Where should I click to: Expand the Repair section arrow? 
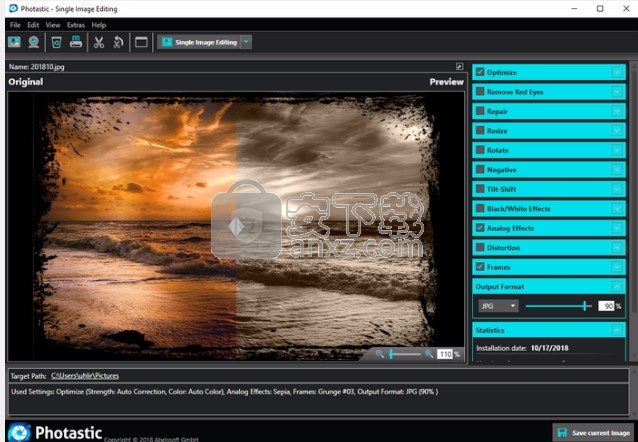(617, 111)
